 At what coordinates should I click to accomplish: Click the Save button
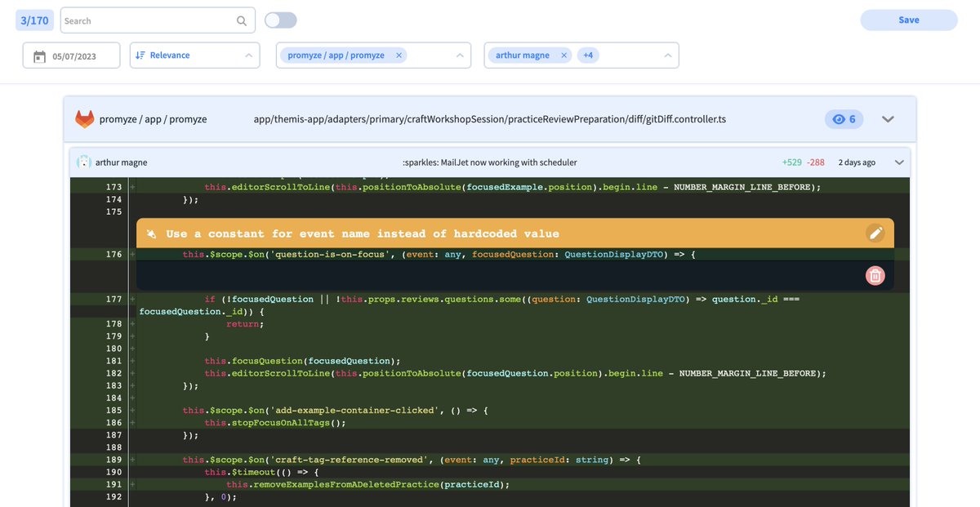(909, 20)
